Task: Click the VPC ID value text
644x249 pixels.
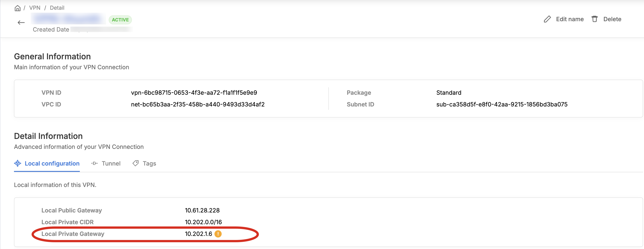Action: point(198,104)
